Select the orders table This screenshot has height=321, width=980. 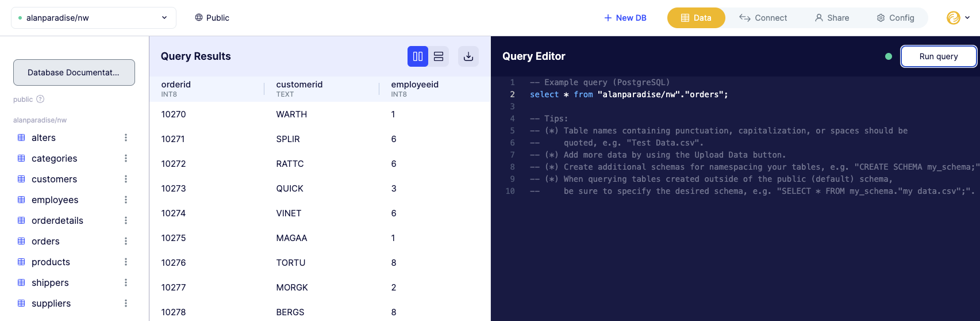pos(45,241)
